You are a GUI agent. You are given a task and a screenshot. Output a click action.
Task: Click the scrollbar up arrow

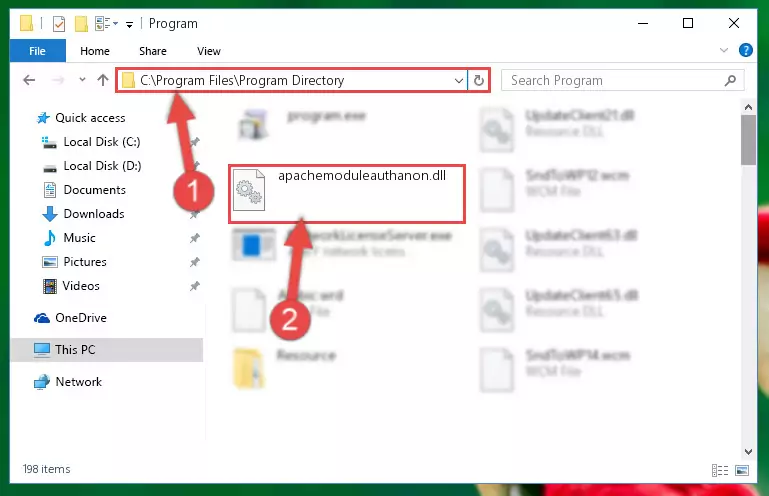tap(748, 107)
